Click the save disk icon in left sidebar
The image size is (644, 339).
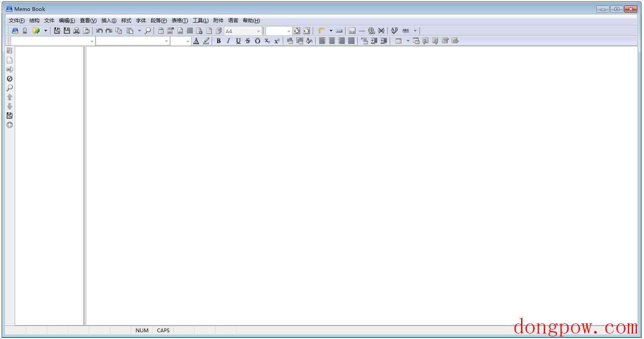click(x=10, y=116)
